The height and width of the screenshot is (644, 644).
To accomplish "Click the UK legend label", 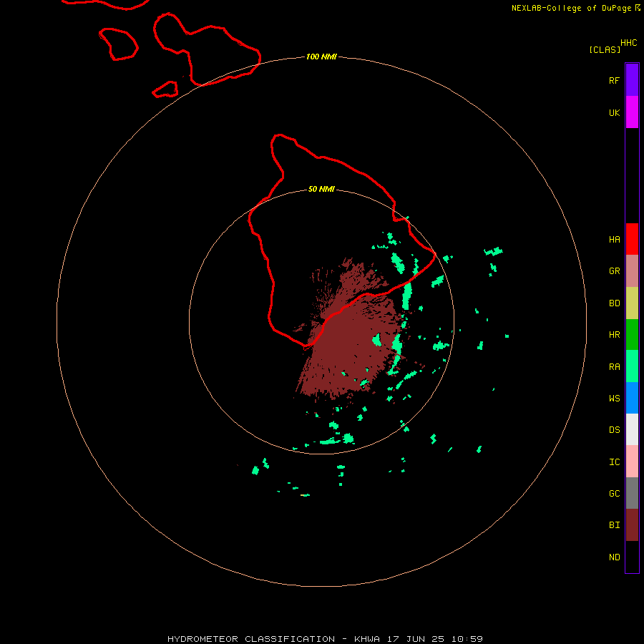I will tap(614, 112).
